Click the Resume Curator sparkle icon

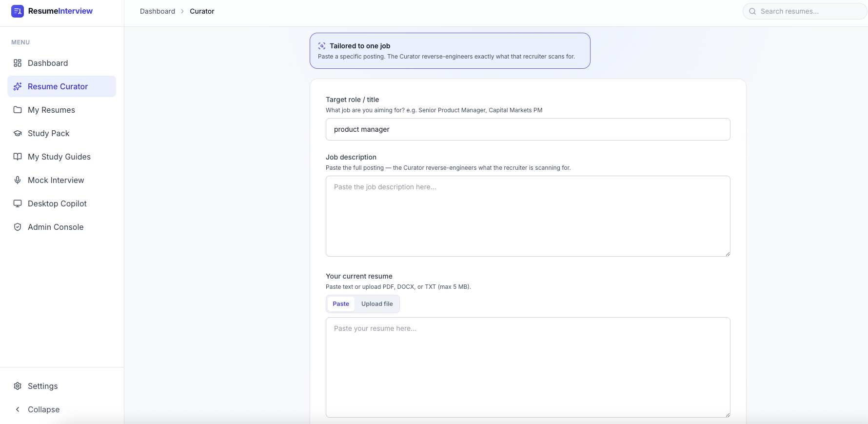[x=18, y=86]
